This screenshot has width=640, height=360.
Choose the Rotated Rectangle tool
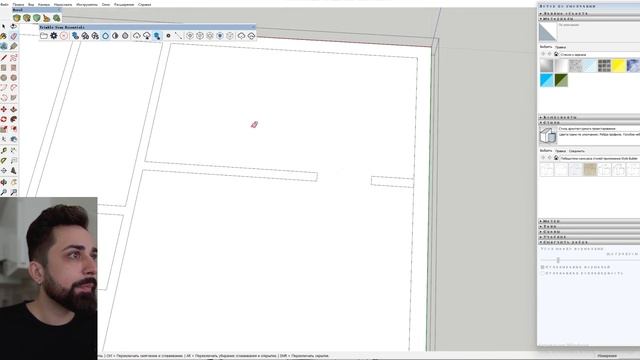(x=13, y=67)
